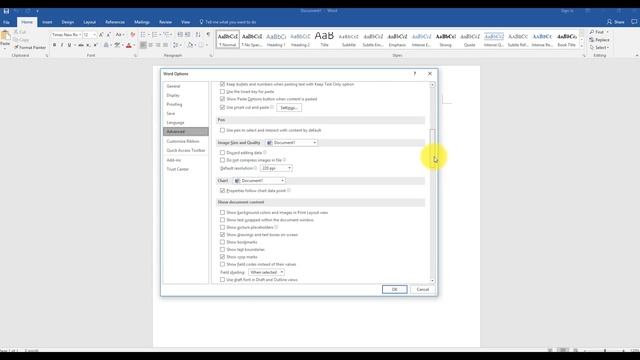Open Insert tab in Word ribbon

[x=47, y=22]
